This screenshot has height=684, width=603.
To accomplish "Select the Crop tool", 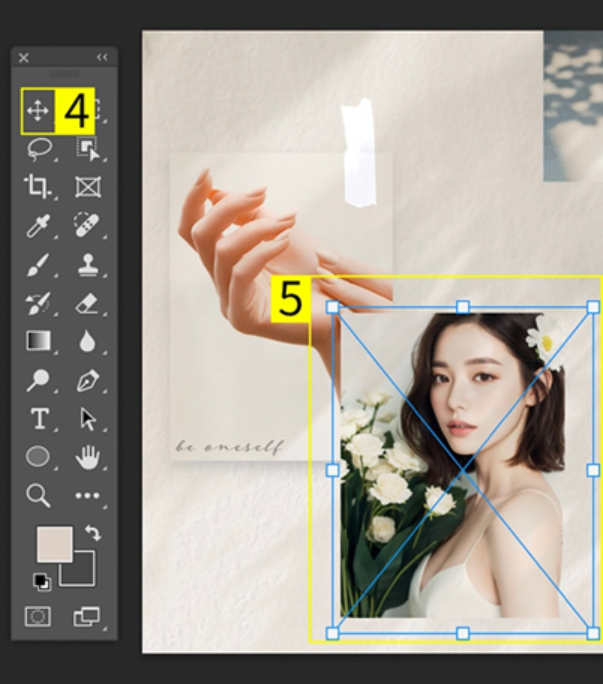I will [x=38, y=187].
